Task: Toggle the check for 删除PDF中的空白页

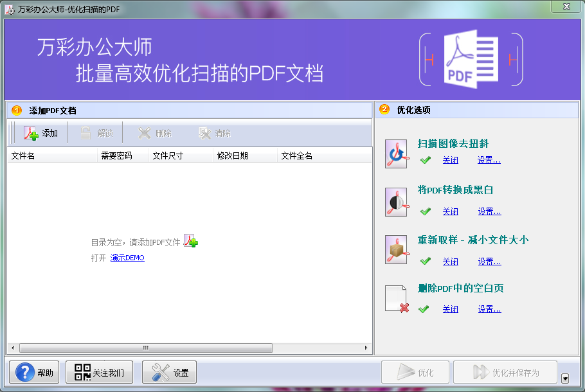Action: (425, 308)
